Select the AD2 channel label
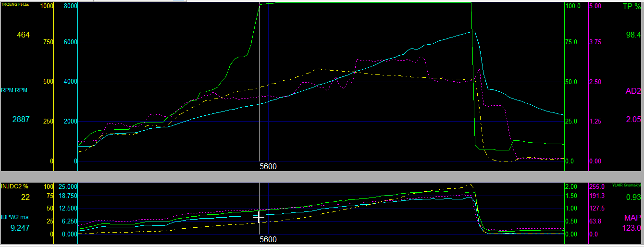The image size is (644, 247). tap(633, 91)
